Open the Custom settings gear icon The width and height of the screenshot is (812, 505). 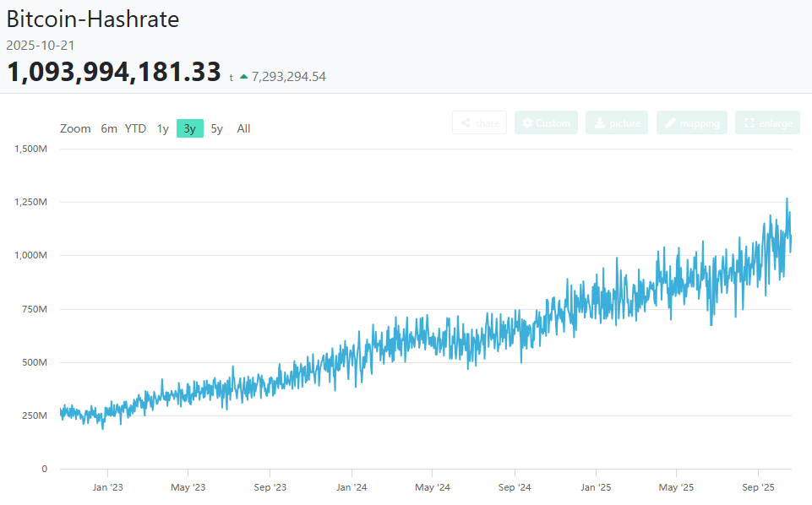526,122
